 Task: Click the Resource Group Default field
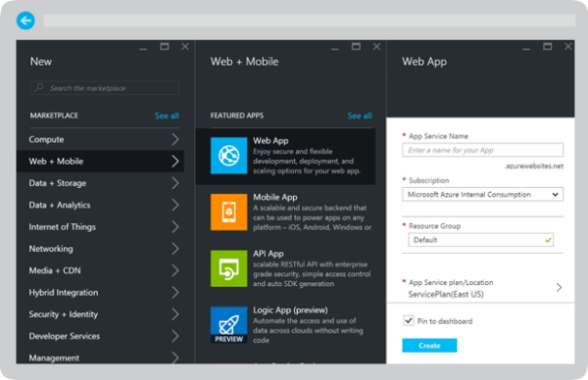[481, 240]
